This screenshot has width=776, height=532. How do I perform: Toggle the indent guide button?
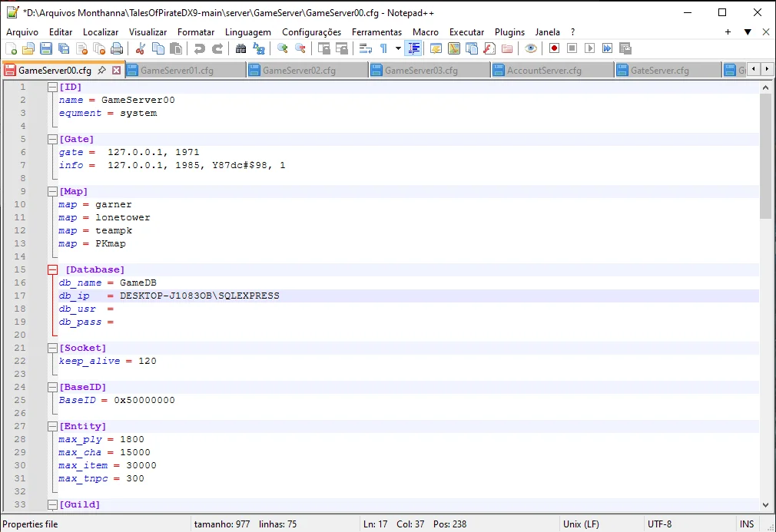tap(414, 48)
